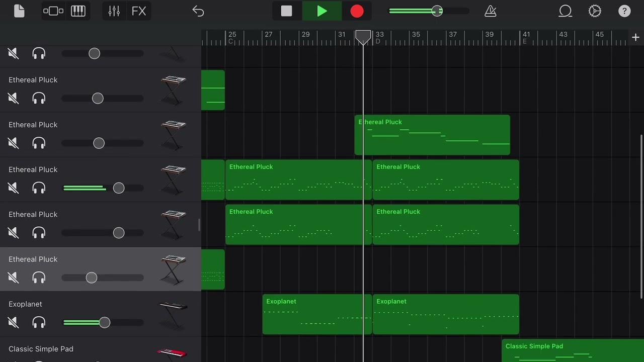Mute the highlighted Ethereal Pluck track
Screen dimensions: 644x362
coord(14,278)
